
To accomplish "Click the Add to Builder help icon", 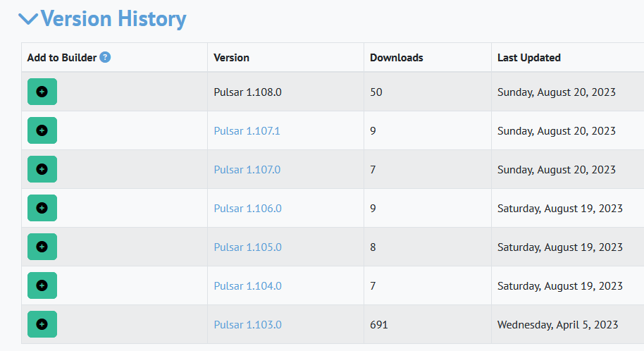I will point(105,57).
